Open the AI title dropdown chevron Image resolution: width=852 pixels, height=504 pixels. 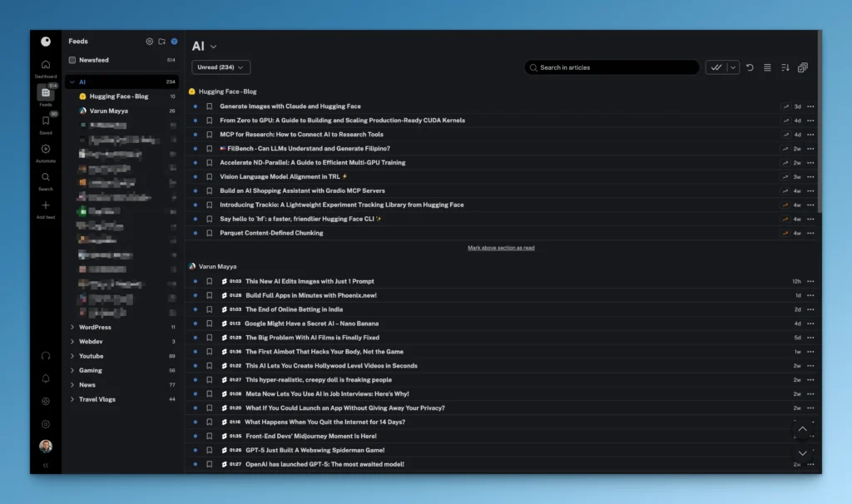point(214,47)
